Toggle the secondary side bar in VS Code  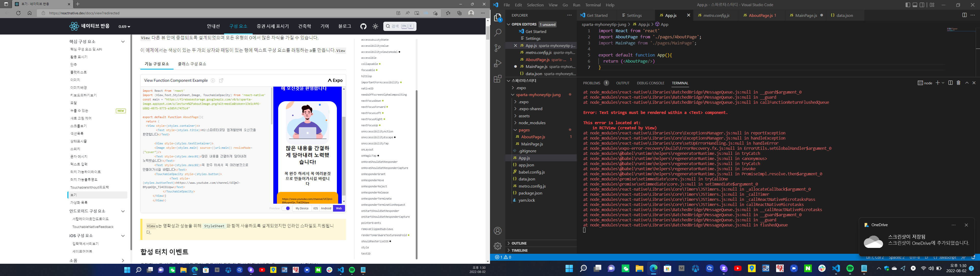click(922, 5)
